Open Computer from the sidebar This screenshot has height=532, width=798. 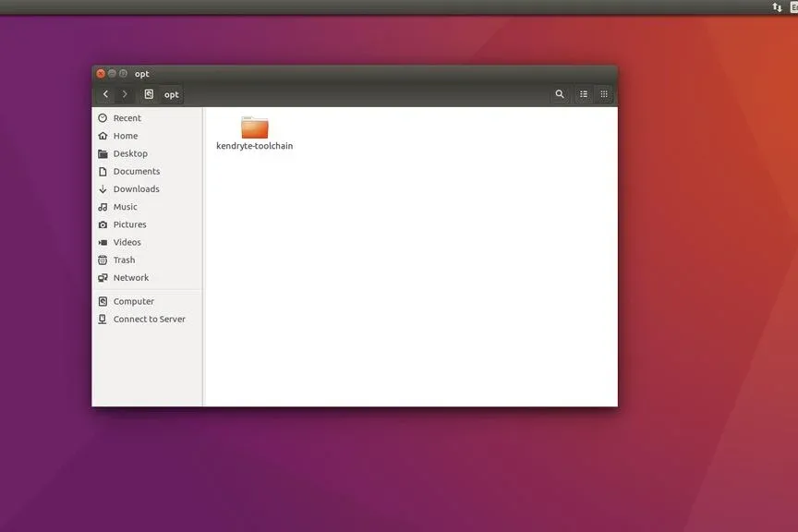click(x=147, y=301)
